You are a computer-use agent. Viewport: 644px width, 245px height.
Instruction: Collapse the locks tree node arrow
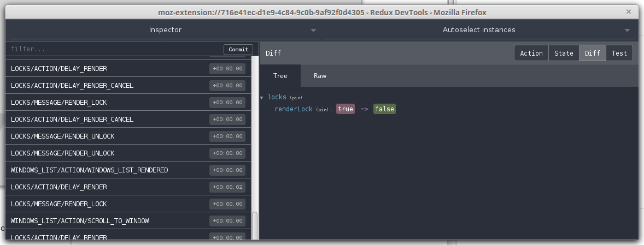click(262, 98)
